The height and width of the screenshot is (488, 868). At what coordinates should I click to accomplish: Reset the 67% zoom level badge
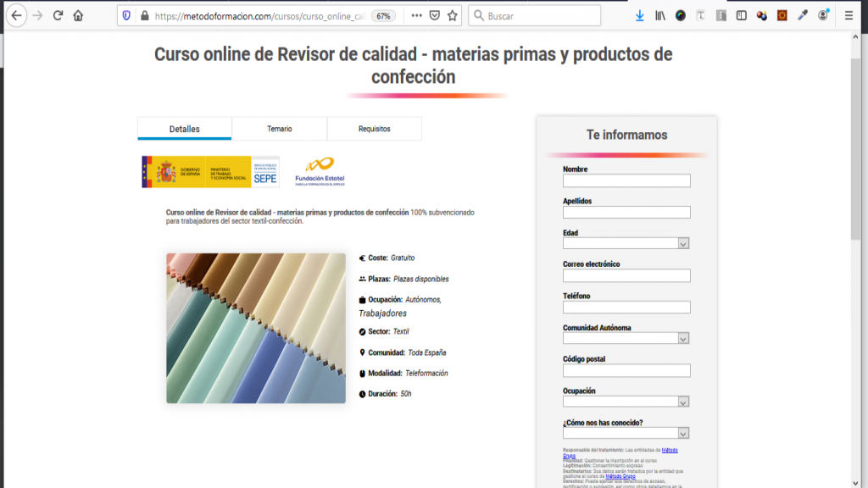[x=384, y=16]
